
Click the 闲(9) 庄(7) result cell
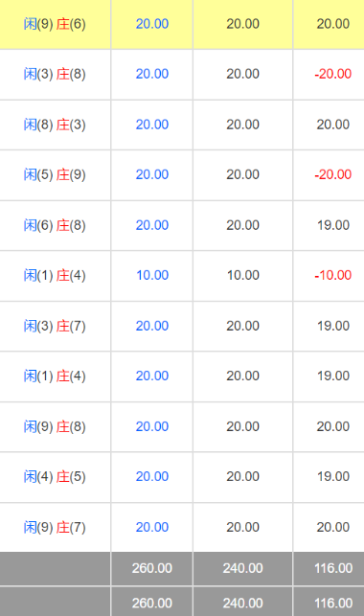tap(55, 527)
